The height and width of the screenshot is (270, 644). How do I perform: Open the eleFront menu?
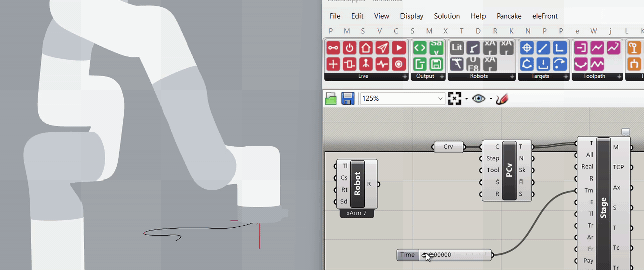click(x=545, y=16)
